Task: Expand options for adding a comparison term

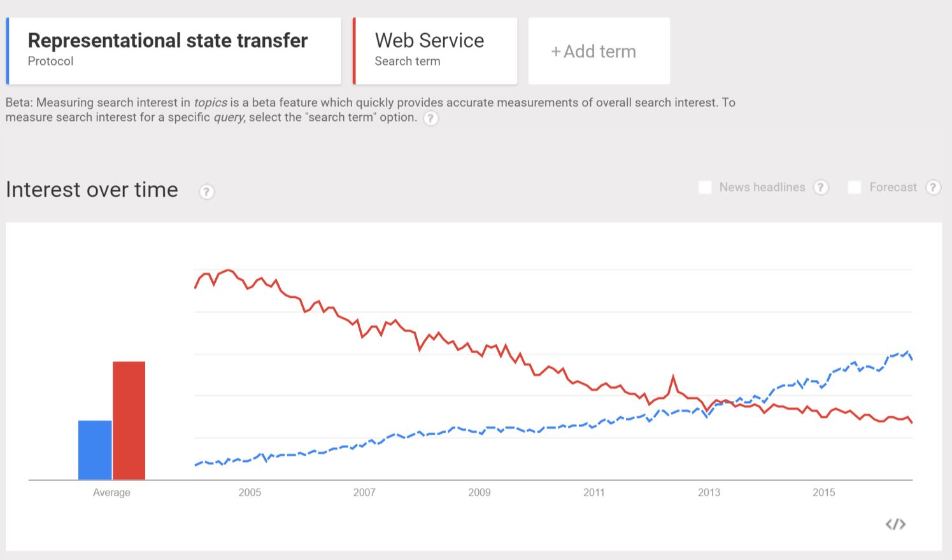Action: coord(599,51)
